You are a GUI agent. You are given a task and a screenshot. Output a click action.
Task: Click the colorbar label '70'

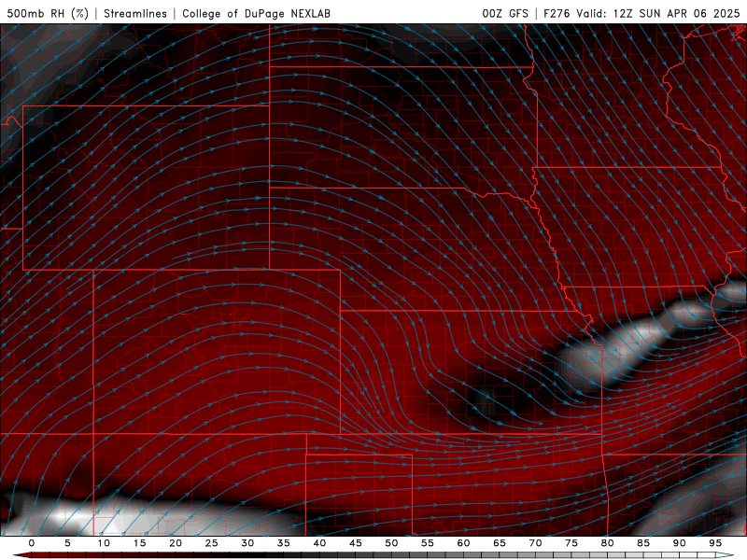pyautogui.click(x=535, y=543)
